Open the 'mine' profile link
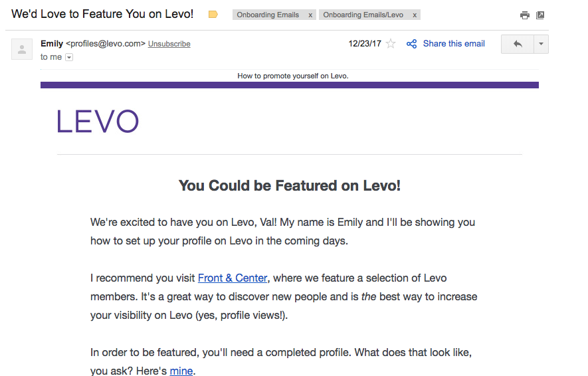The width and height of the screenshot is (588, 376). click(x=181, y=371)
